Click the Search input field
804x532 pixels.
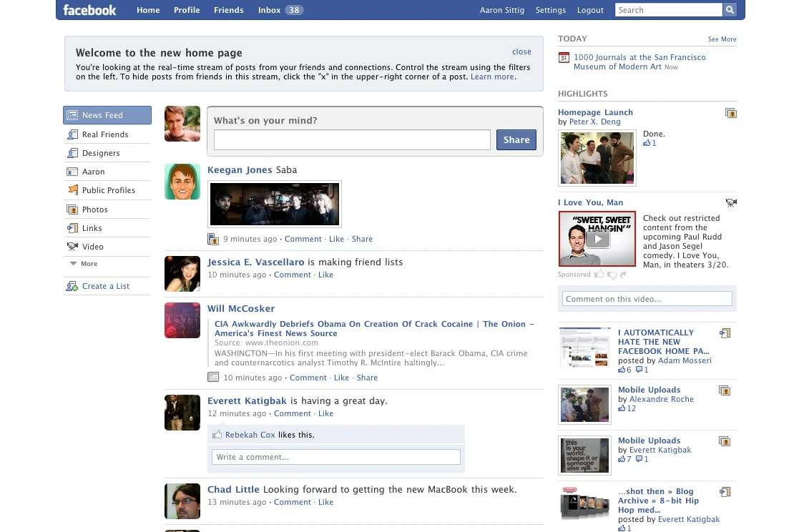coord(669,10)
